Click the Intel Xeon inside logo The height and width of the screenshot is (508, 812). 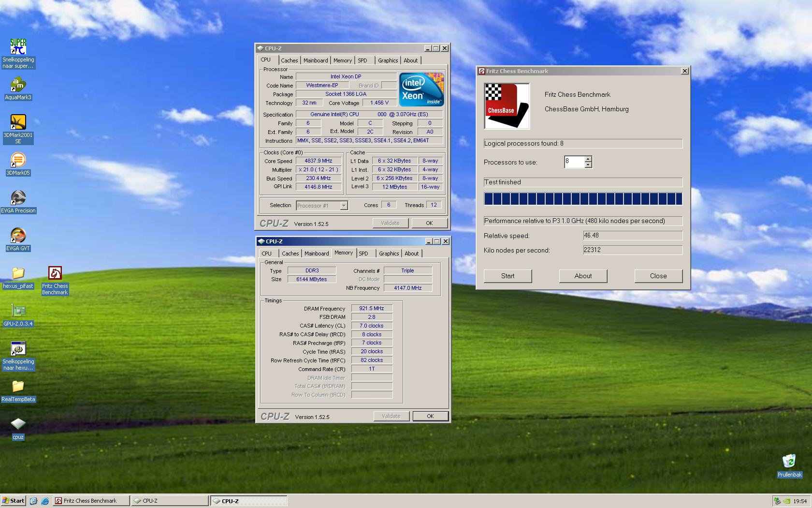click(x=421, y=90)
